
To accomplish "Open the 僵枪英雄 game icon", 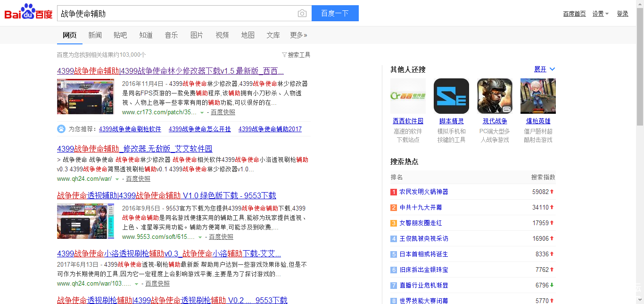I will [x=538, y=96].
